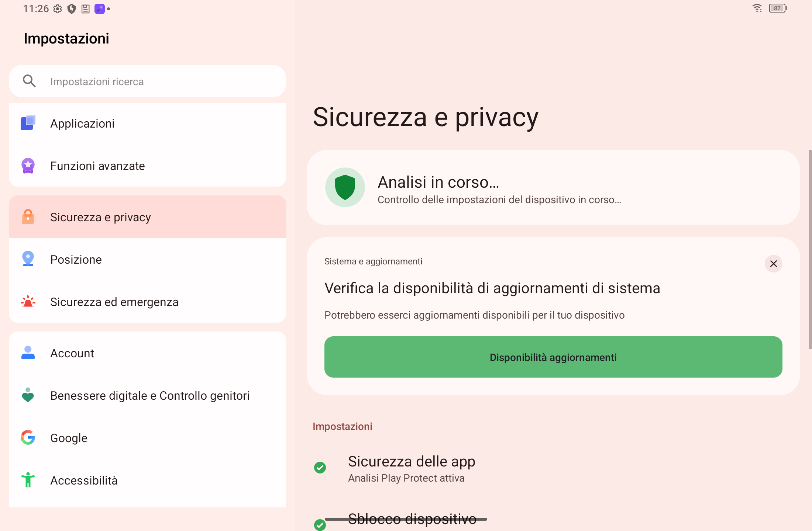The image size is (812, 531).
Task: Tap the magnifier search icon
Action: pos(29,81)
